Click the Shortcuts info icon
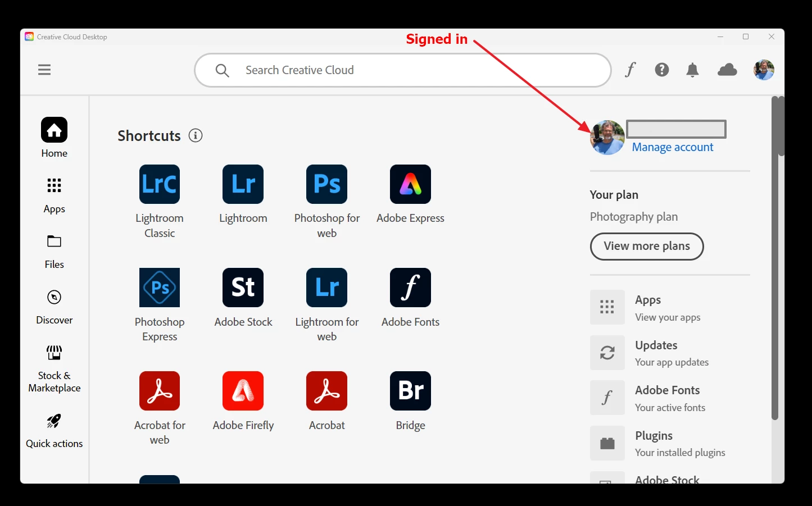Screen dimensions: 812x506 (196, 135)
